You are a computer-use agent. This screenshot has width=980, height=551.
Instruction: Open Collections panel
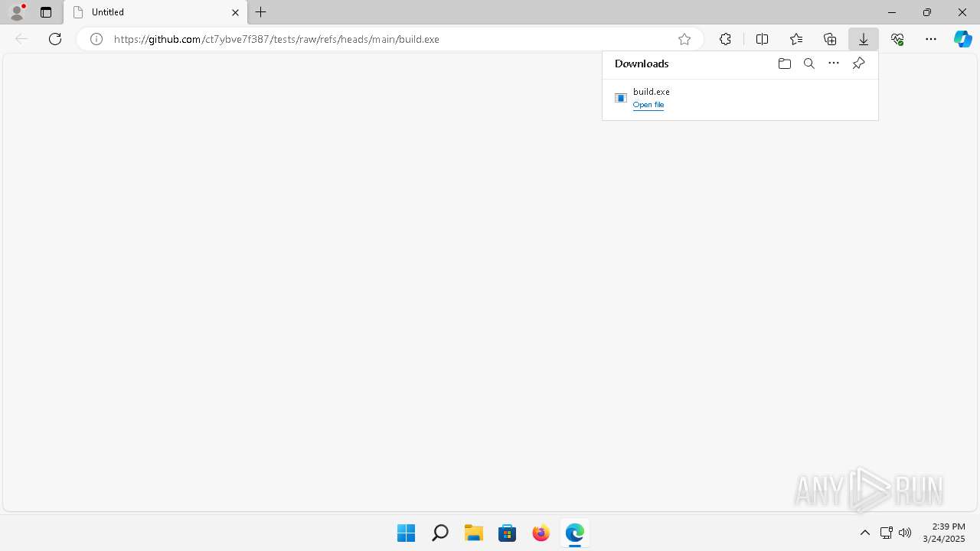[830, 39]
